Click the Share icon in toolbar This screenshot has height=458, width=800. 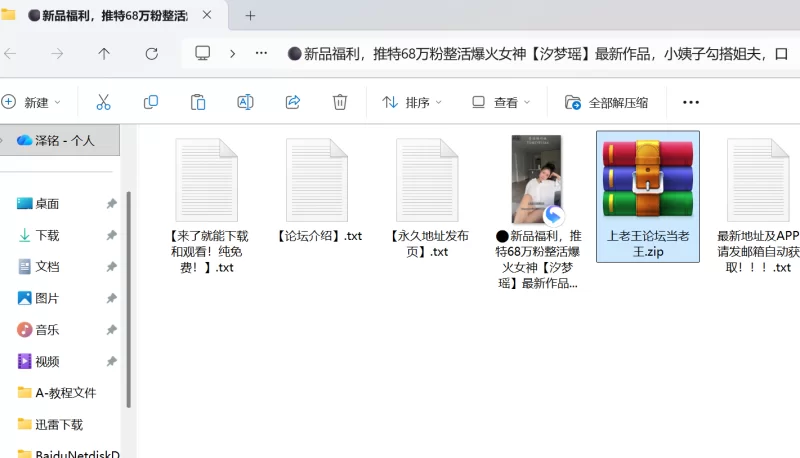point(293,102)
